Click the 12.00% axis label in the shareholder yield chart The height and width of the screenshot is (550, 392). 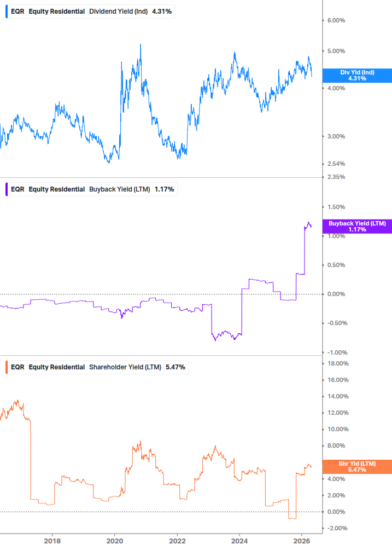[x=338, y=413]
